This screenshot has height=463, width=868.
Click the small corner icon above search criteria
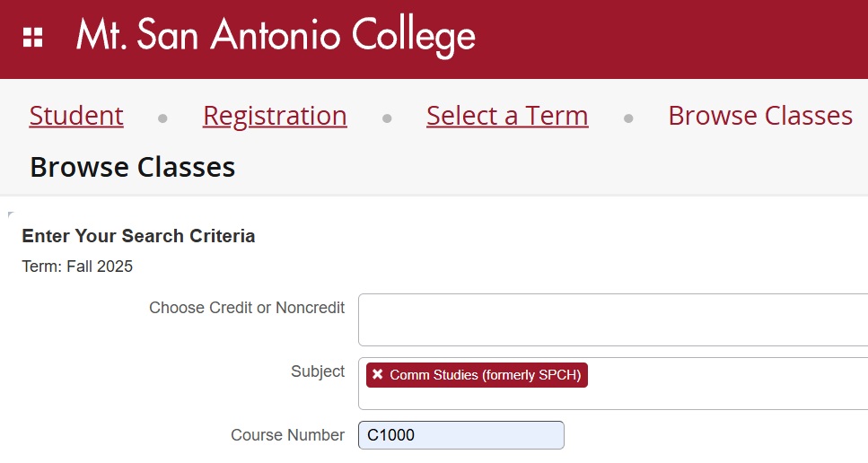(x=11, y=214)
